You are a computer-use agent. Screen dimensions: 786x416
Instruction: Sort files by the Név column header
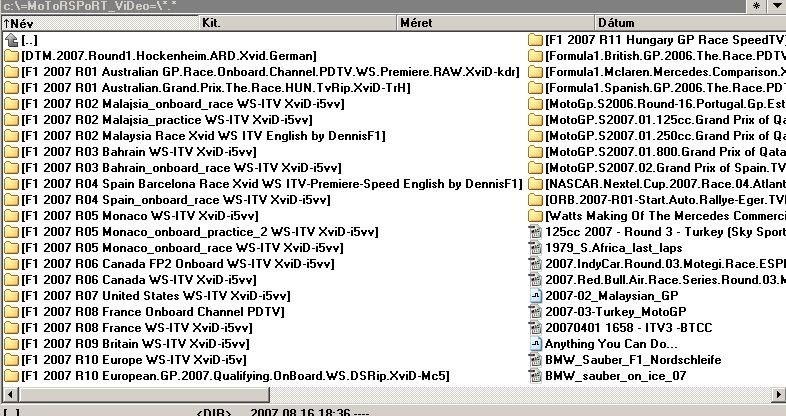coord(100,22)
